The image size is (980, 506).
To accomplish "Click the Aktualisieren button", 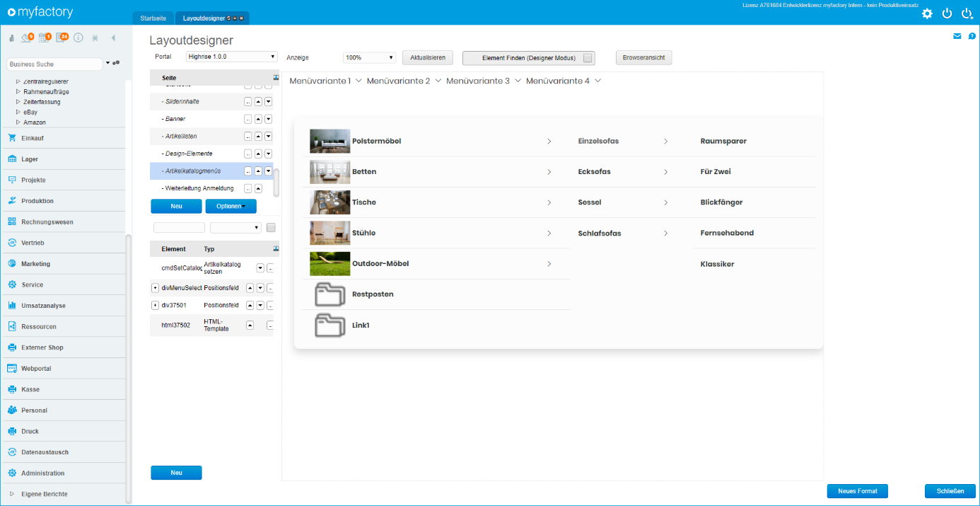I will click(428, 58).
